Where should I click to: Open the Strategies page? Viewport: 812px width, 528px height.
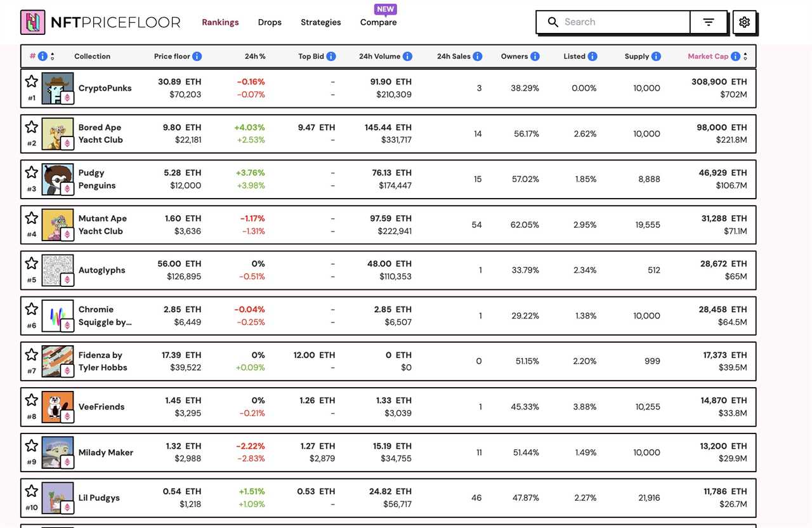[320, 22]
